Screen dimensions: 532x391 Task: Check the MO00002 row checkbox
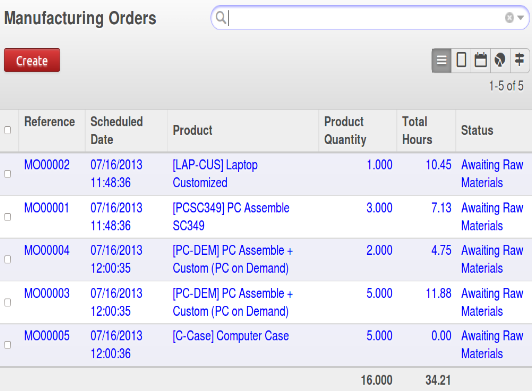[7, 174]
